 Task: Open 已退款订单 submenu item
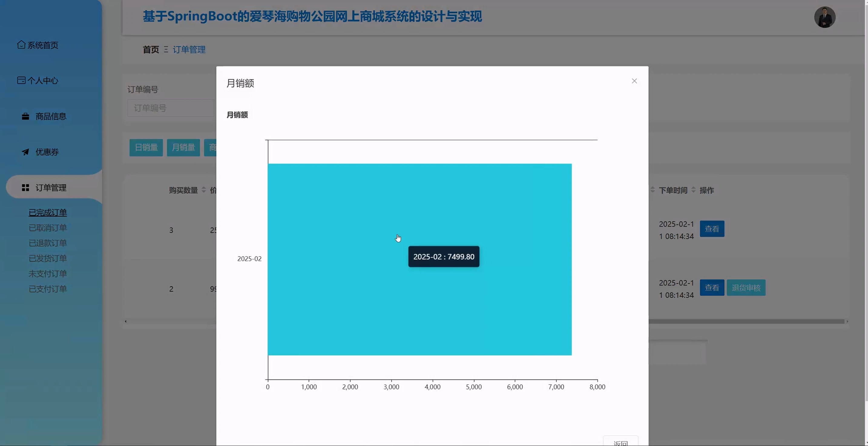coord(48,243)
